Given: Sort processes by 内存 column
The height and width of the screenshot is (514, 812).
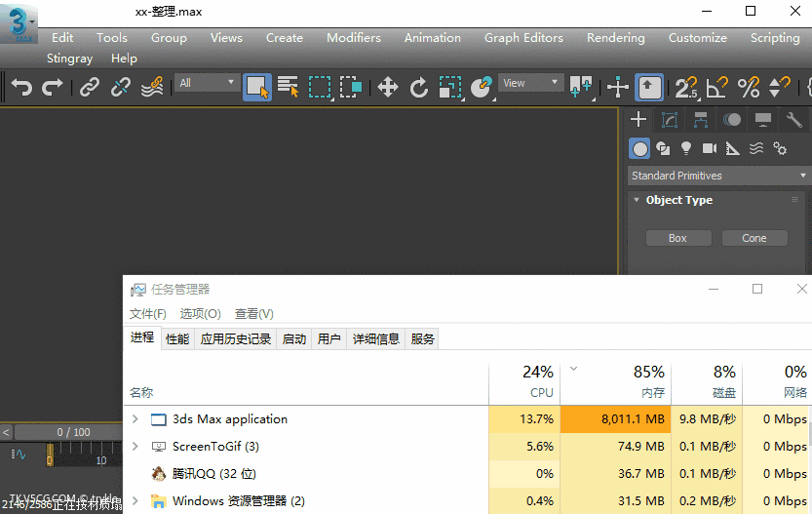Looking at the screenshot, I should point(616,382).
